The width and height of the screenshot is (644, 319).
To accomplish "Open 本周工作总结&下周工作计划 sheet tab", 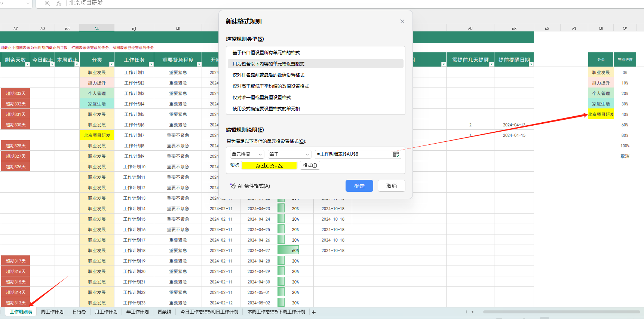I will pyautogui.click(x=276, y=312).
